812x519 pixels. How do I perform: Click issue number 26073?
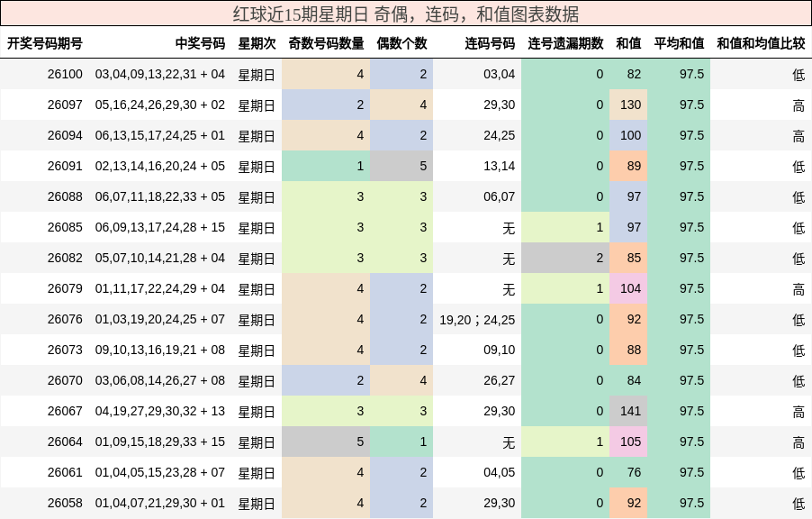point(65,350)
